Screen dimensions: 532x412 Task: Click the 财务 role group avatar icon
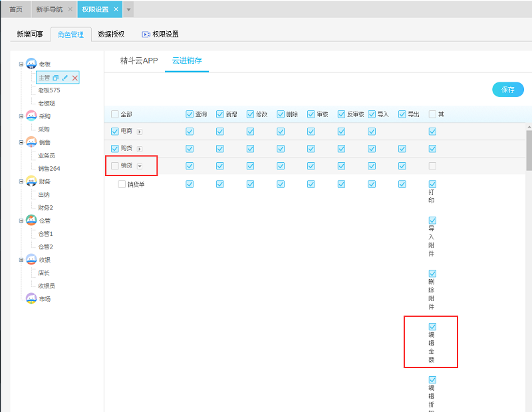pyautogui.click(x=31, y=181)
